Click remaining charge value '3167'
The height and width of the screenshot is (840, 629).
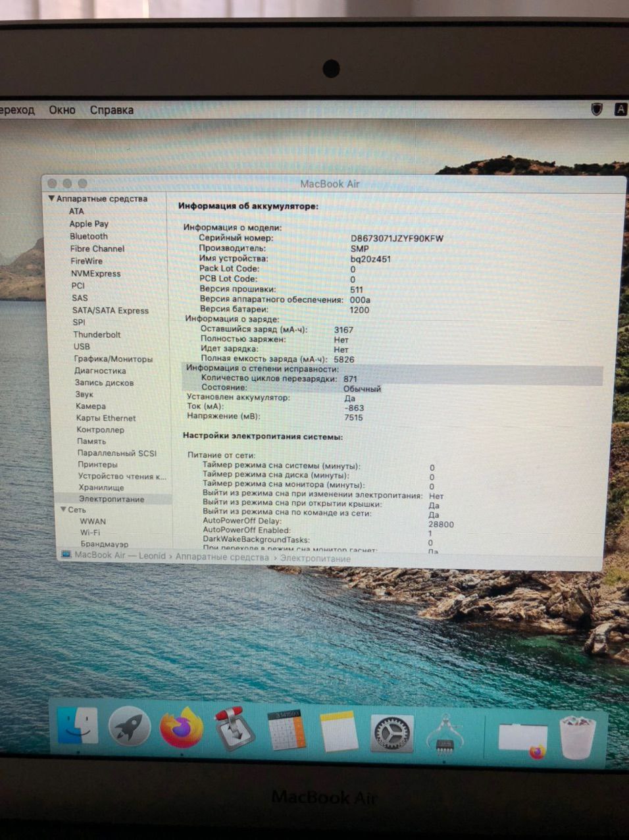[x=343, y=330]
